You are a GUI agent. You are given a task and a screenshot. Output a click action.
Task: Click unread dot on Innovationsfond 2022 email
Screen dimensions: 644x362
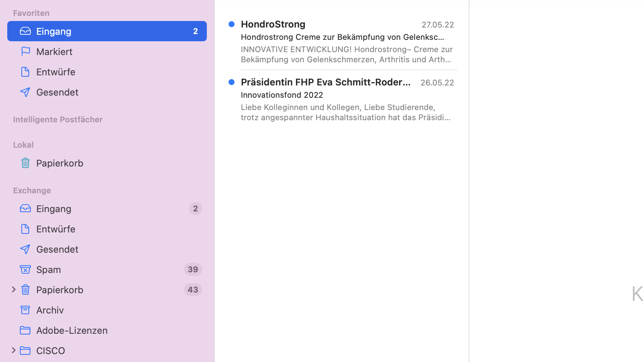coord(232,82)
